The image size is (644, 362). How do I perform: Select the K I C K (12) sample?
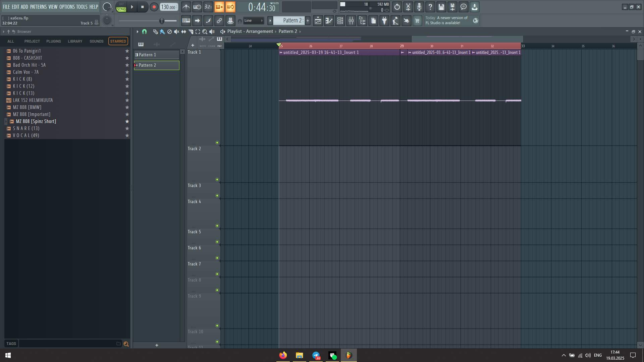pos(67,86)
